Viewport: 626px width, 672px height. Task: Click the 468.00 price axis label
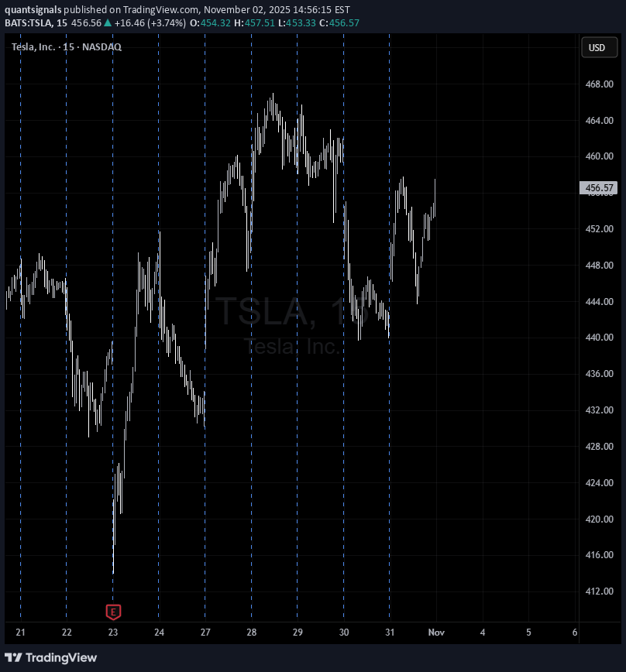click(599, 84)
